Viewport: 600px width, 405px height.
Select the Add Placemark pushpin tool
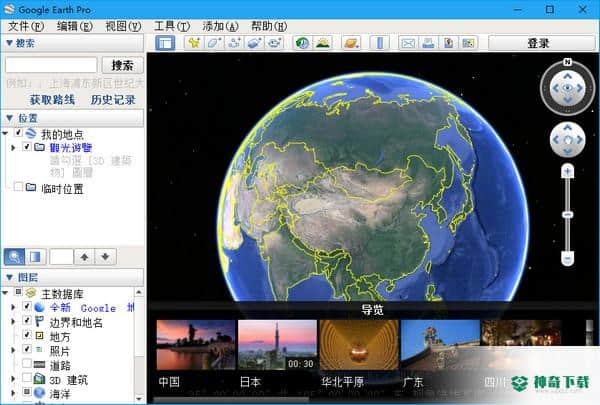(x=194, y=43)
